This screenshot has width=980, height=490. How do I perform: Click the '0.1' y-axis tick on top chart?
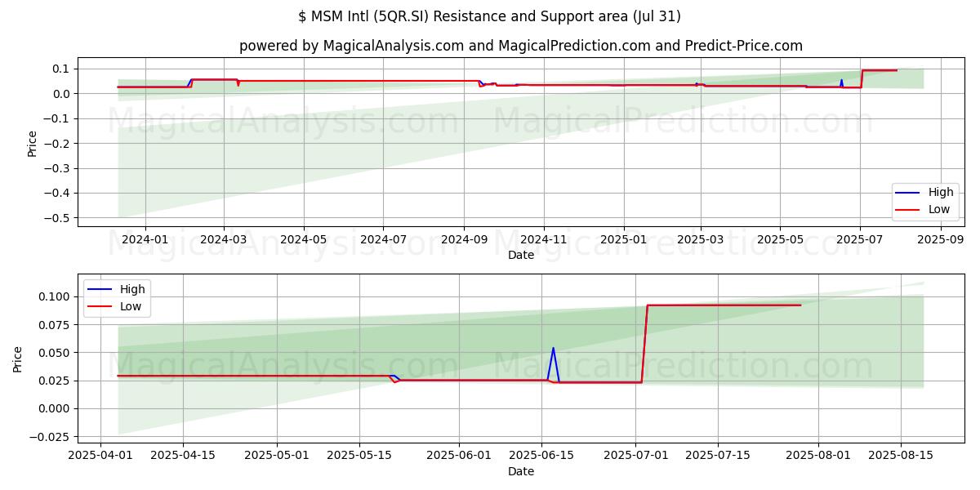[62, 69]
